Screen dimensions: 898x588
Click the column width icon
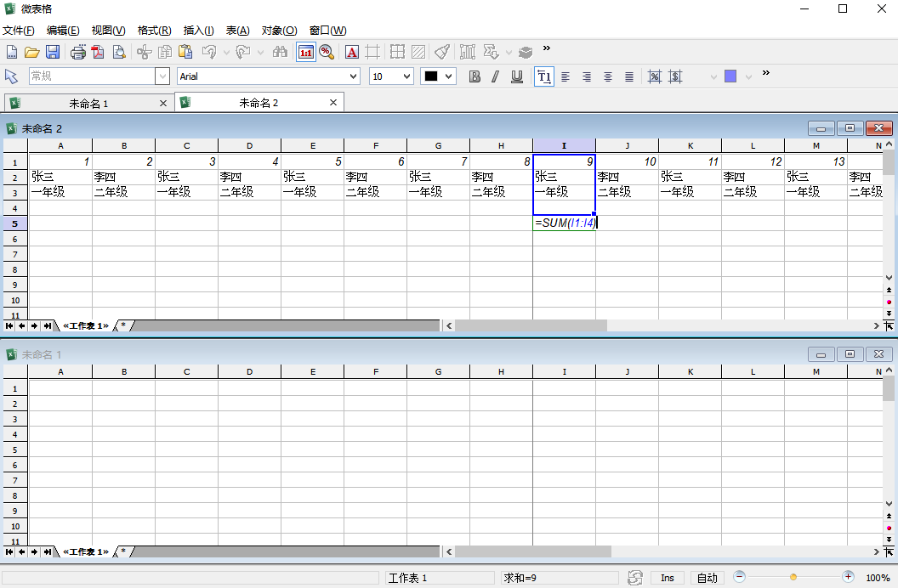(x=468, y=52)
